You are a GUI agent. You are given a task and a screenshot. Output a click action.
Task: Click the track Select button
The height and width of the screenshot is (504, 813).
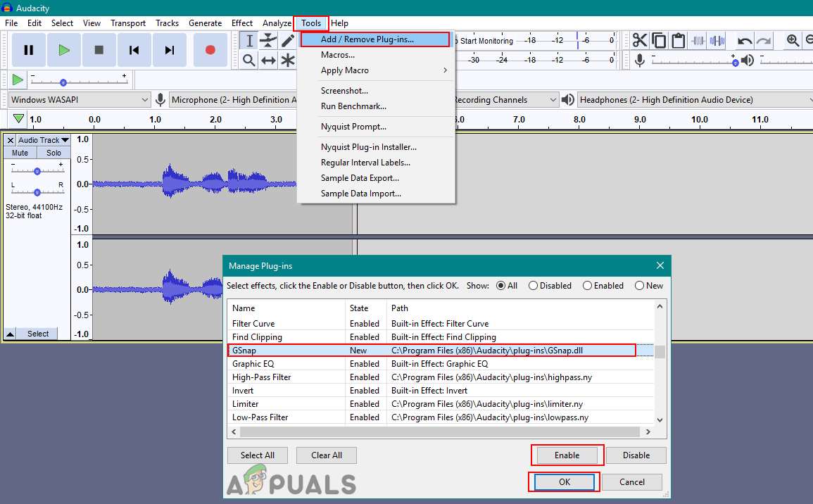click(x=38, y=334)
